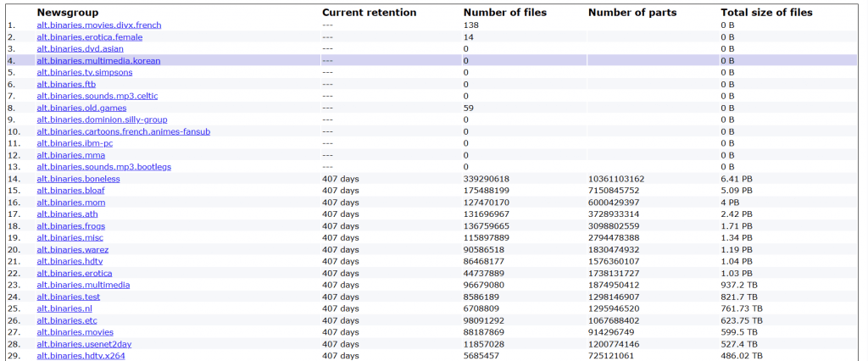
Task: Open alt.binaries.tv.simpsons newsgroup link
Action: pos(85,73)
